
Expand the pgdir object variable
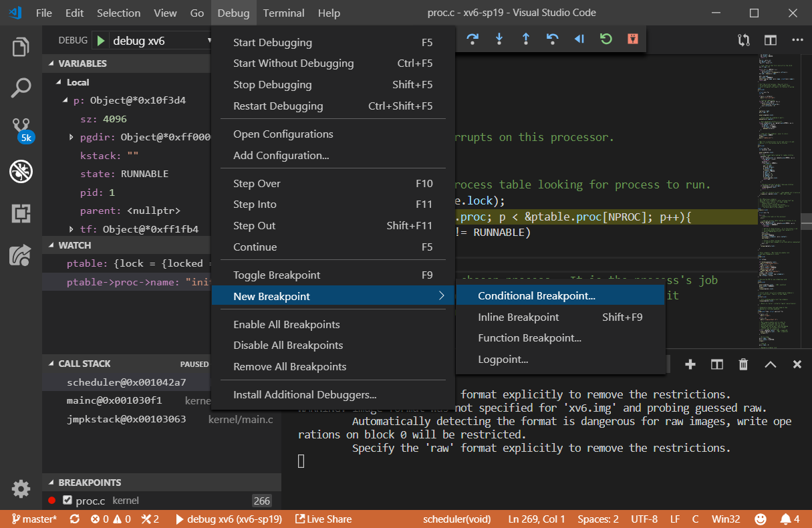[x=72, y=137]
